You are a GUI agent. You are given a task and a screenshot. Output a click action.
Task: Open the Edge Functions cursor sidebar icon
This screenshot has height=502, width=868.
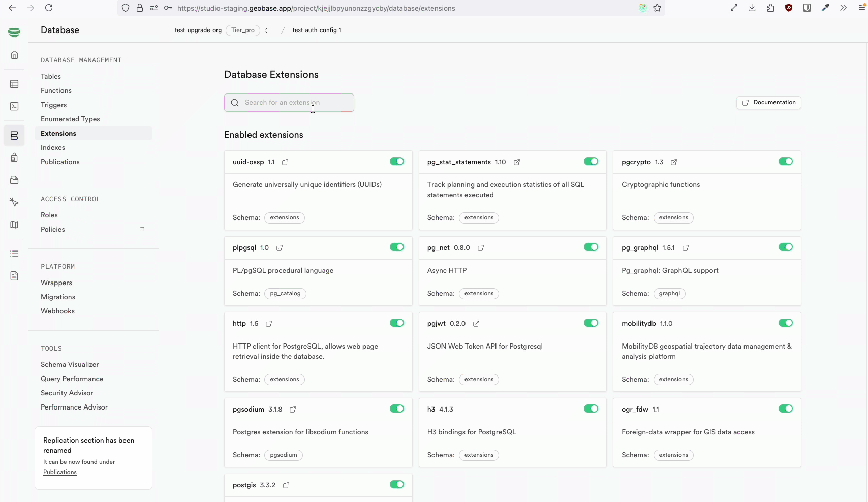(14, 202)
